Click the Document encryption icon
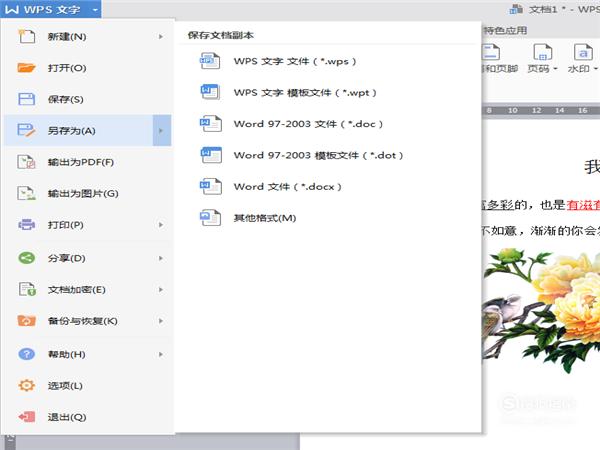The image size is (600, 450). pos(27,289)
